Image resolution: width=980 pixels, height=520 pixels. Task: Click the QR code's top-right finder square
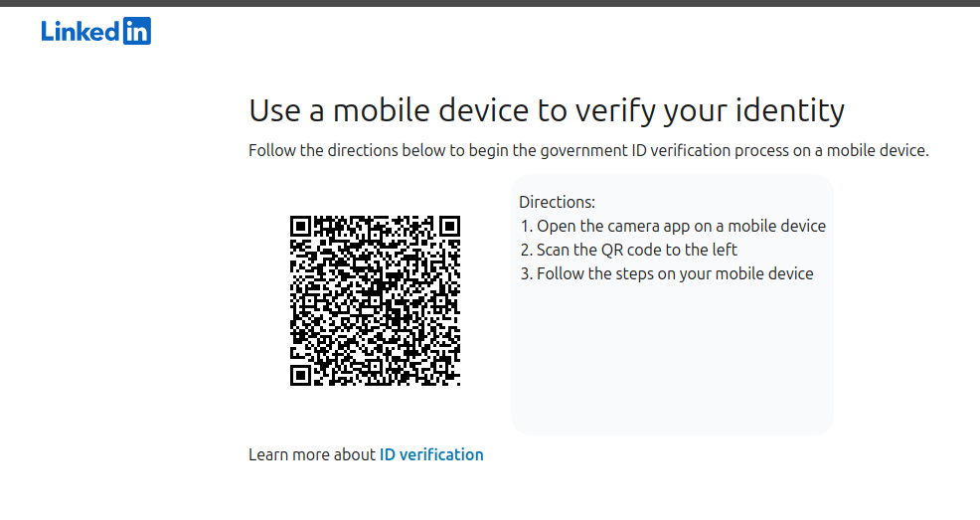450,227
